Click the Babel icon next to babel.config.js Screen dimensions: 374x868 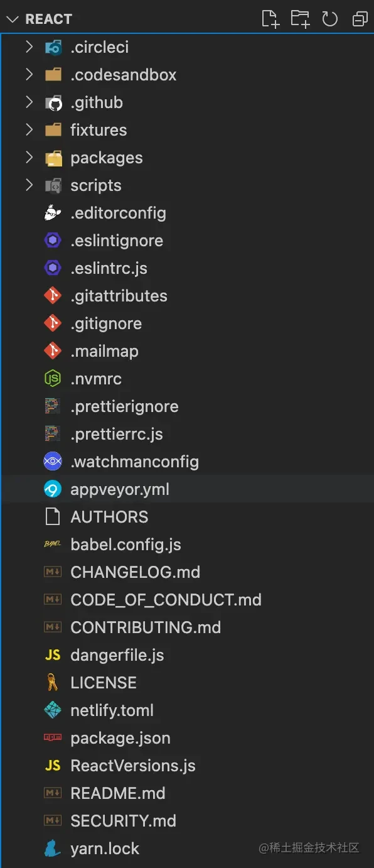(x=53, y=545)
